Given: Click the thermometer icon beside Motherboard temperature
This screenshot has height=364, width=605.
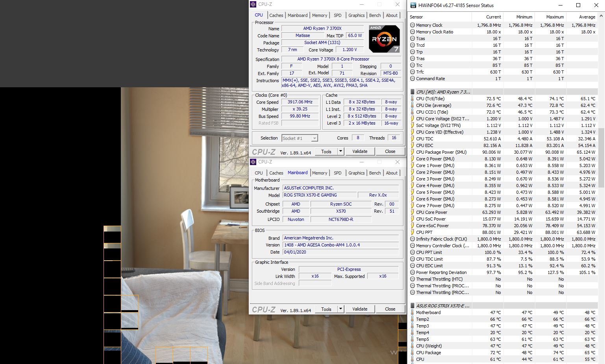Looking at the screenshot, I should (x=413, y=313).
